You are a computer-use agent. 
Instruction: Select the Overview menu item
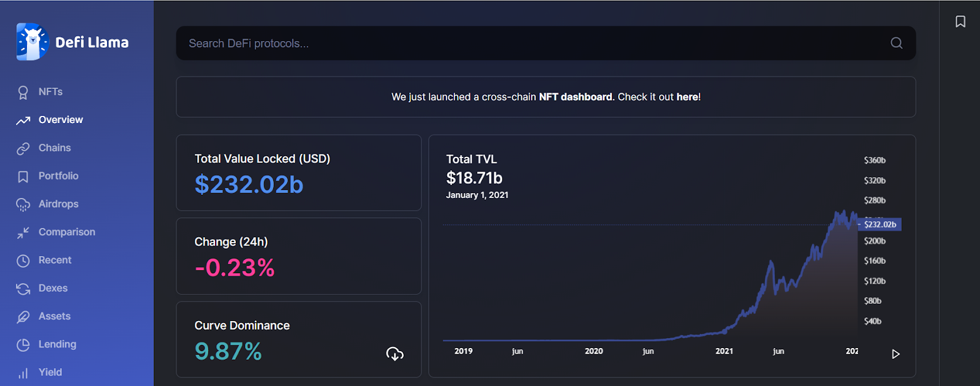pyautogui.click(x=61, y=120)
